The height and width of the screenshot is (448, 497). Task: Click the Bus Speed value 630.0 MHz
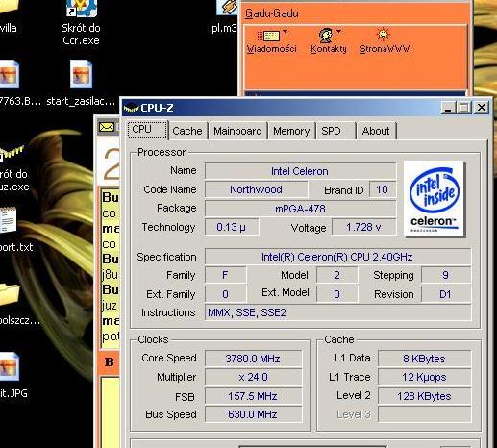tap(253, 414)
